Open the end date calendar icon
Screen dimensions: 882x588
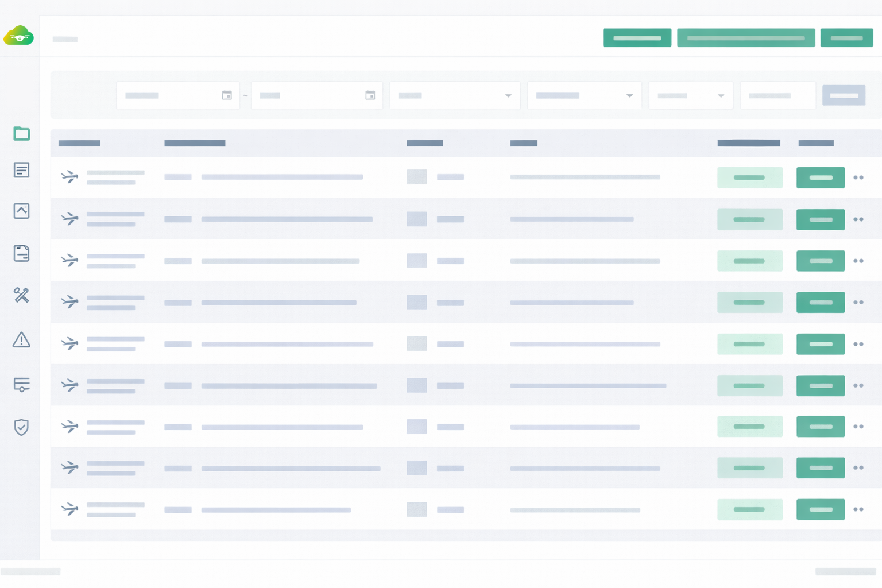370,95
